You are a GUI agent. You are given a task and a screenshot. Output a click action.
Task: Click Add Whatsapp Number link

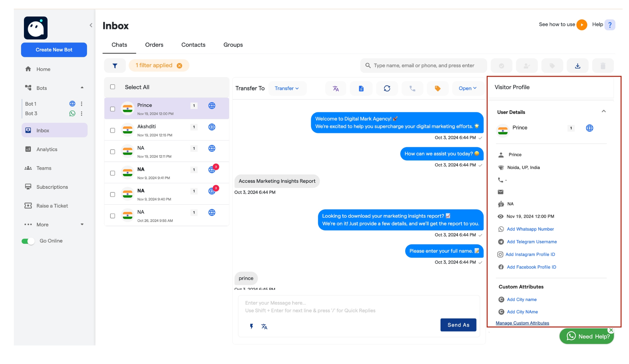530,229
